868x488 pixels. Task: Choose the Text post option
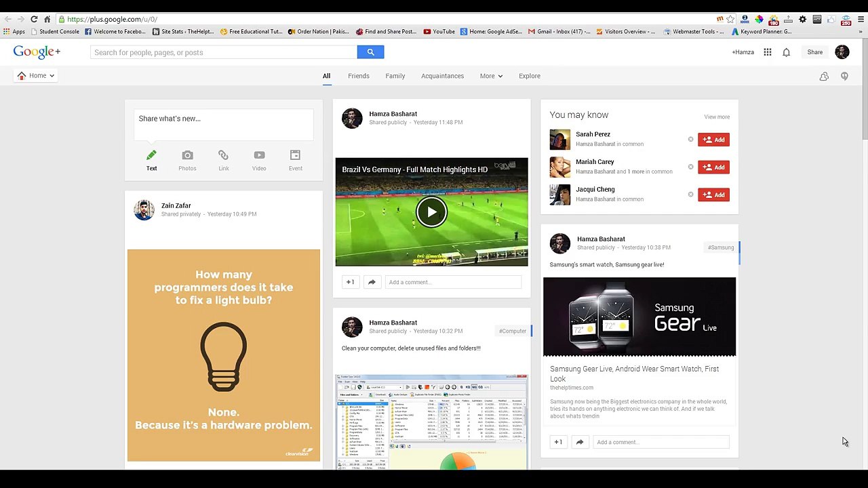pyautogui.click(x=151, y=161)
